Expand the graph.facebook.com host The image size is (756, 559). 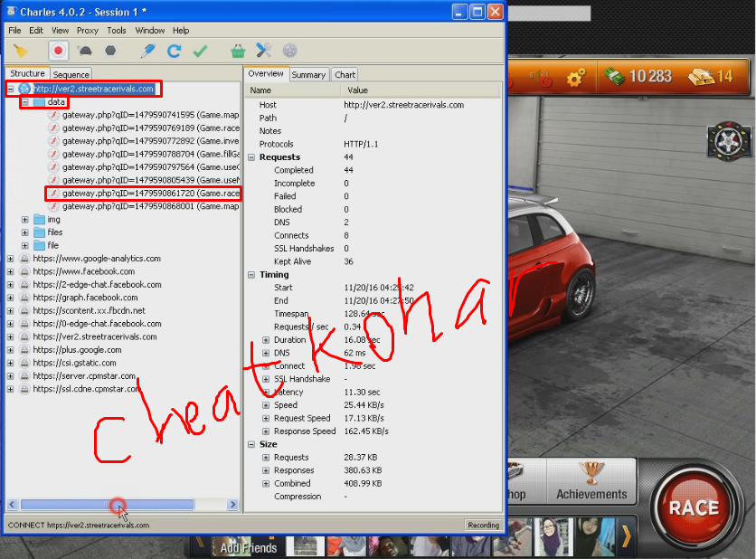coord(10,298)
